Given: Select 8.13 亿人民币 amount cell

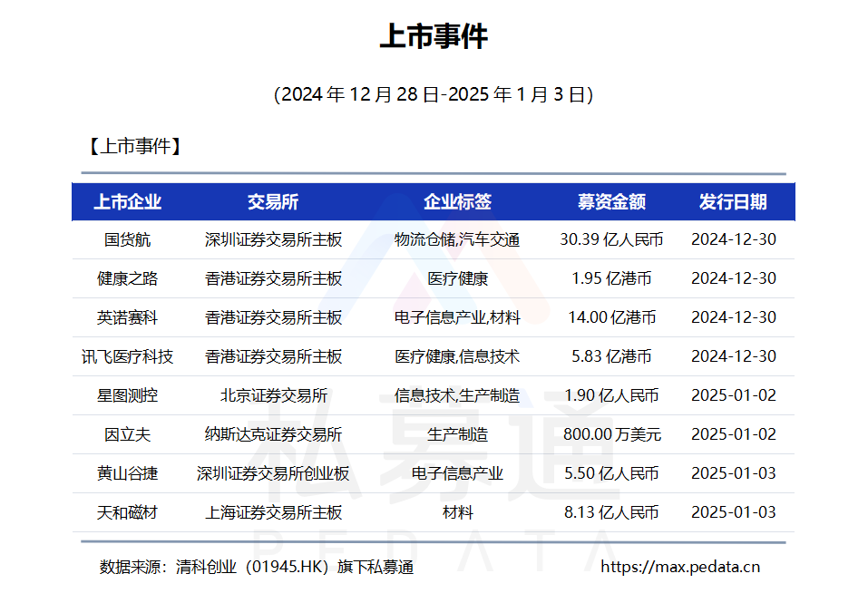Looking at the screenshot, I should point(611,513).
